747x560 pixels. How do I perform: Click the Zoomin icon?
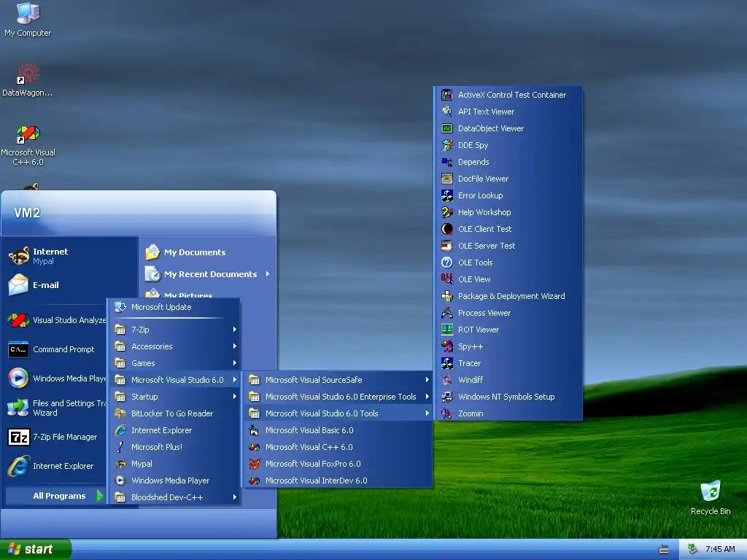447,413
